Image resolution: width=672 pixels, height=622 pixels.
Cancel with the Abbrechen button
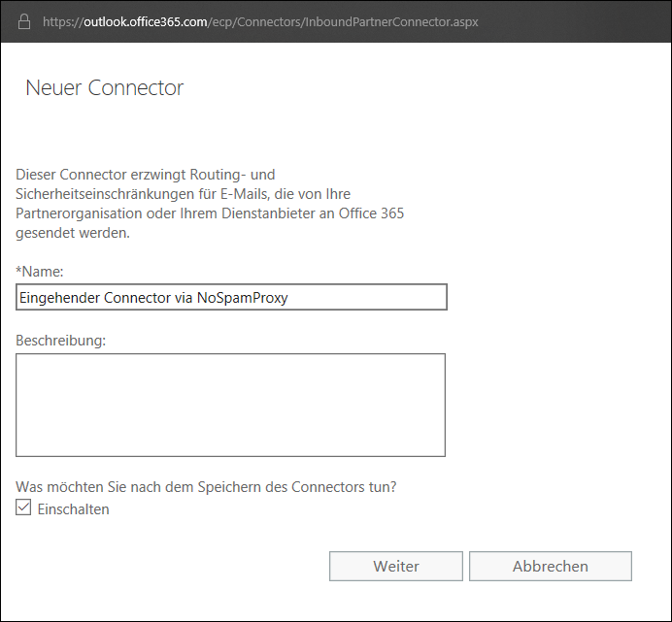551,566
